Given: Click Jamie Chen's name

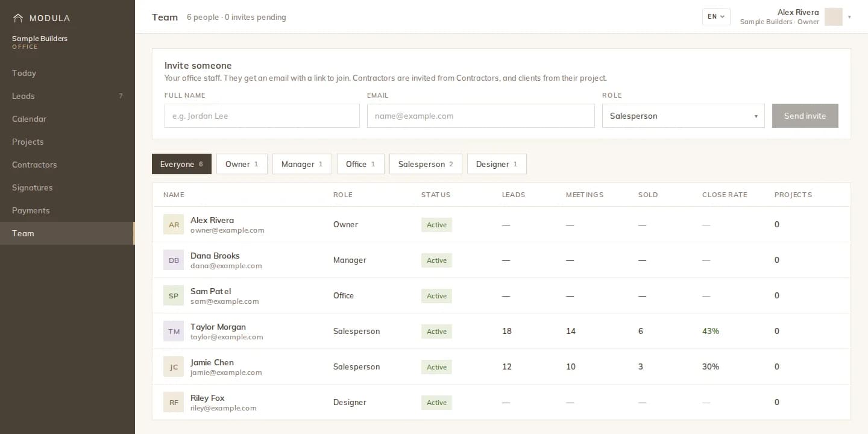Looking at the screenshot, I should [212, 362].
